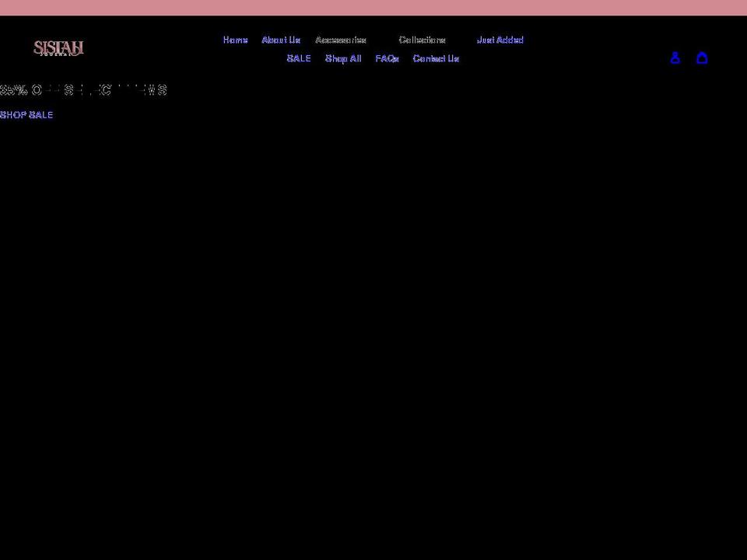Image resolution: width=747 pixels, height=560 pixels.
Task: Open the shopping cart icon
Action: tap(702, 58)
